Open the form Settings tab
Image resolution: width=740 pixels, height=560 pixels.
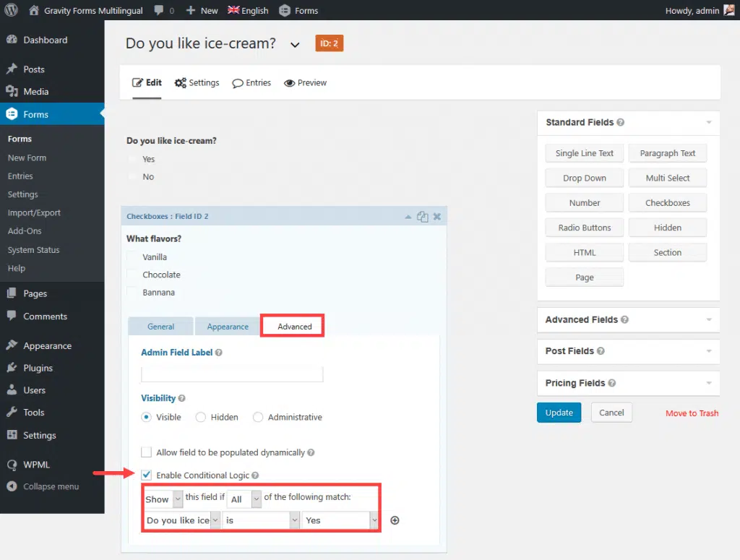coord(197,82)
